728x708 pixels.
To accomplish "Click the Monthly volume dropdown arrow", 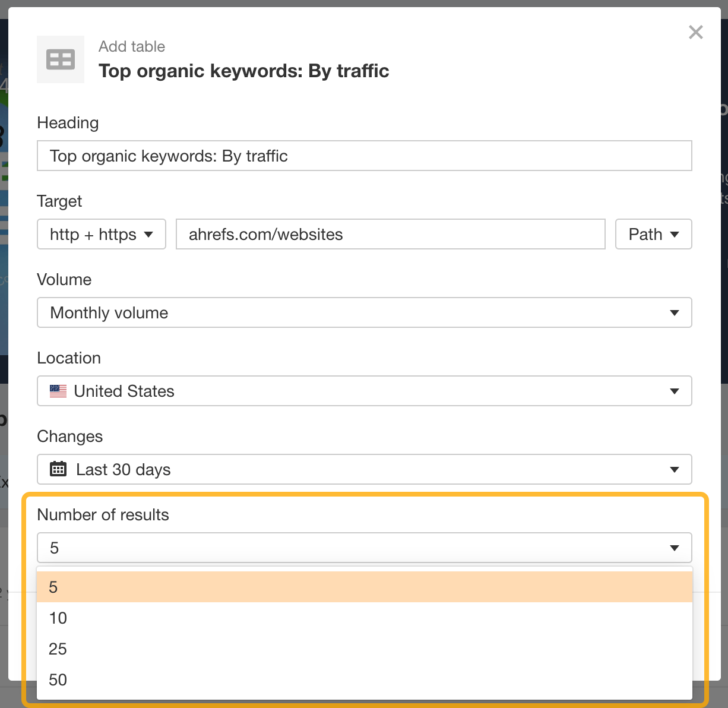I will (674, 312).
